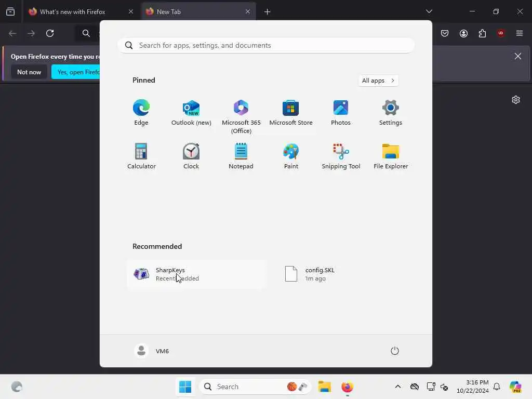
Task: Open Firefox extensions puzzle icon
Action: pos(482,33)
